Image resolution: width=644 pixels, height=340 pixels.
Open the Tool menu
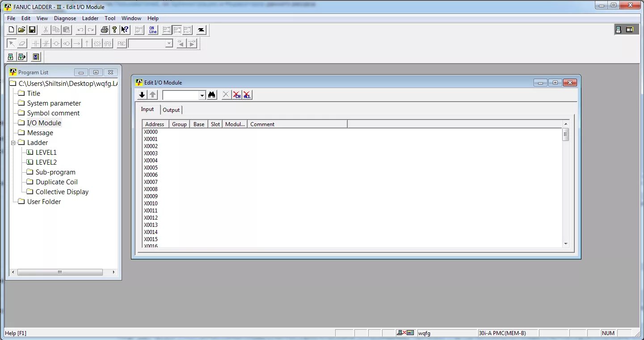(x=110, y=18)
